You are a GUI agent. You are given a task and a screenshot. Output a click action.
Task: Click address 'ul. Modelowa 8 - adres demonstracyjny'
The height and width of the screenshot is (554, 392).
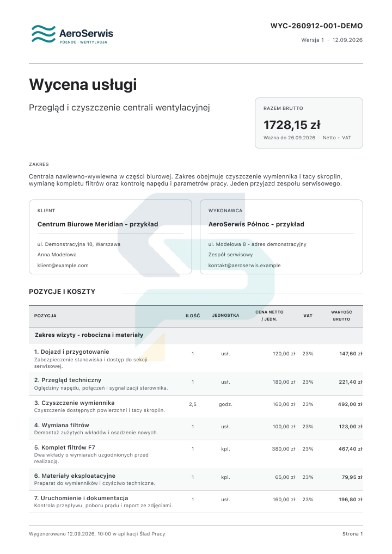click(x=258, y=244)
